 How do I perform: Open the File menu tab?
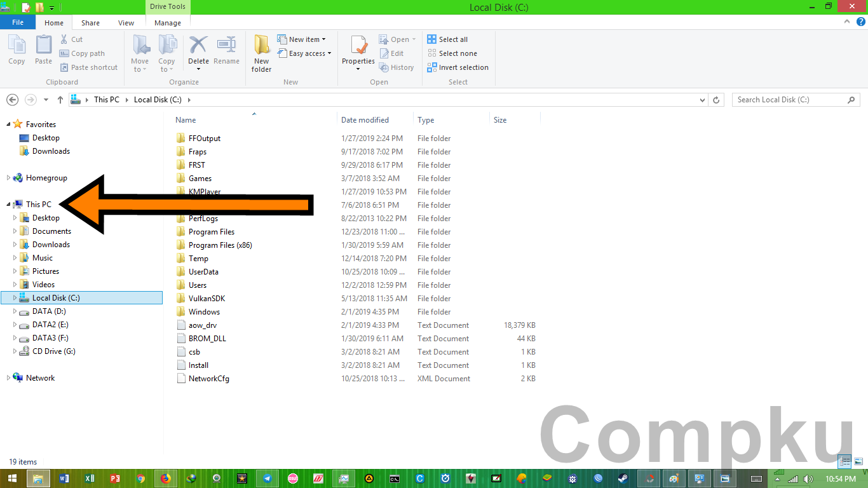click(x=18, y=22)
